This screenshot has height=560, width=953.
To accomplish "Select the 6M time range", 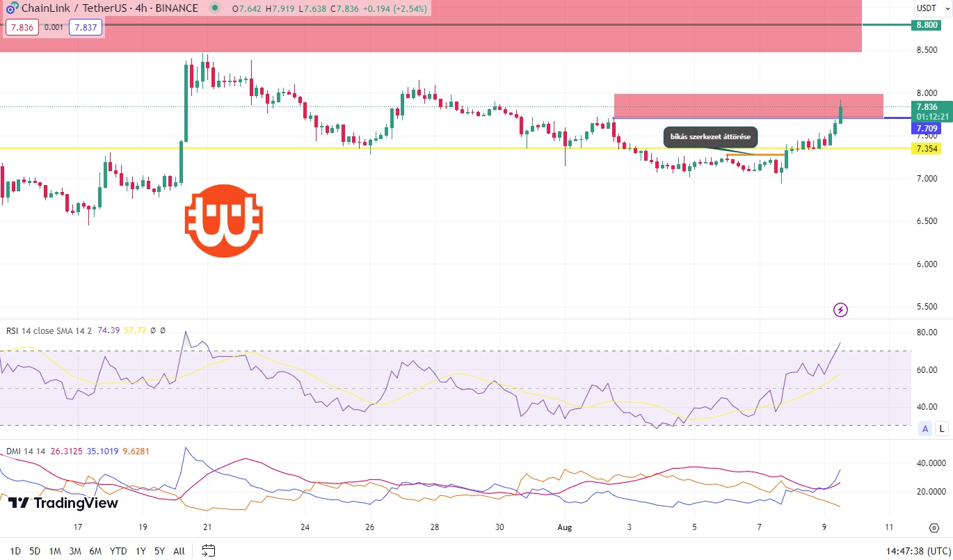I will pyautogui.click(x=95, y=551).
